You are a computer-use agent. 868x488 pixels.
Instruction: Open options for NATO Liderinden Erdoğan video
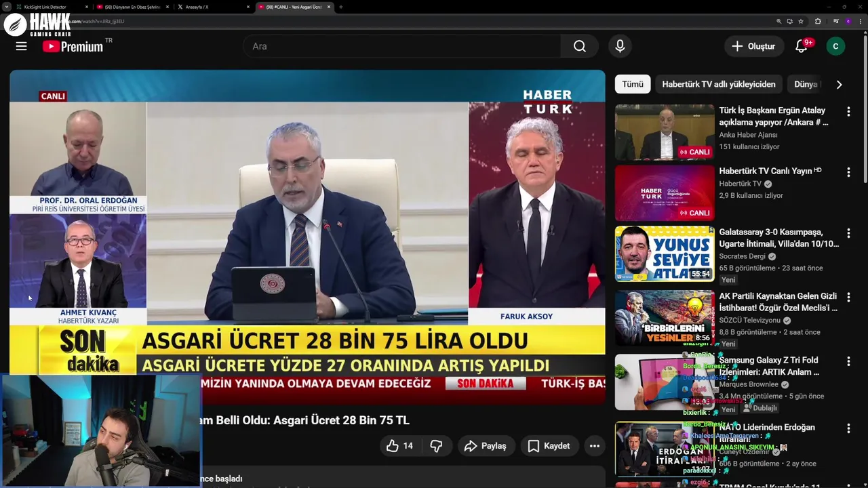848,428
